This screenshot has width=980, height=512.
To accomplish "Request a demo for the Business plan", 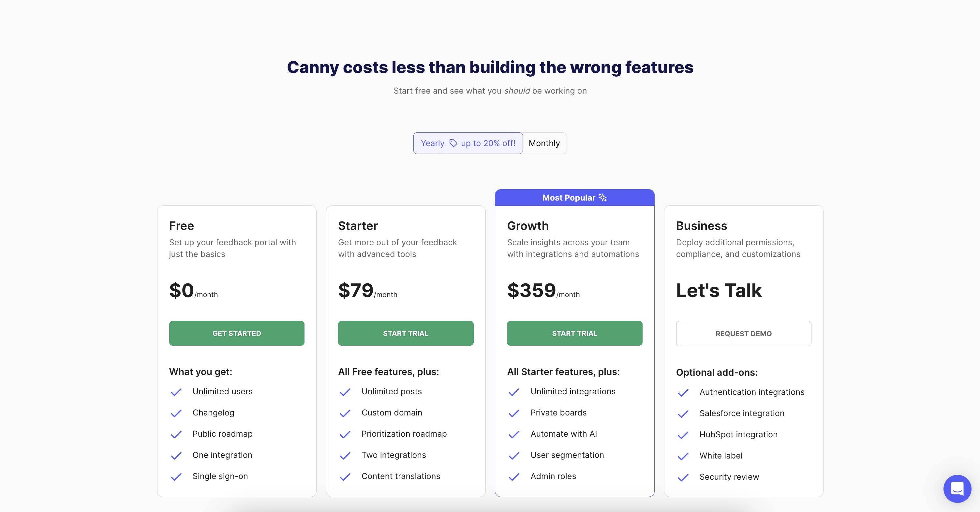I will click(x=743, y=334).
